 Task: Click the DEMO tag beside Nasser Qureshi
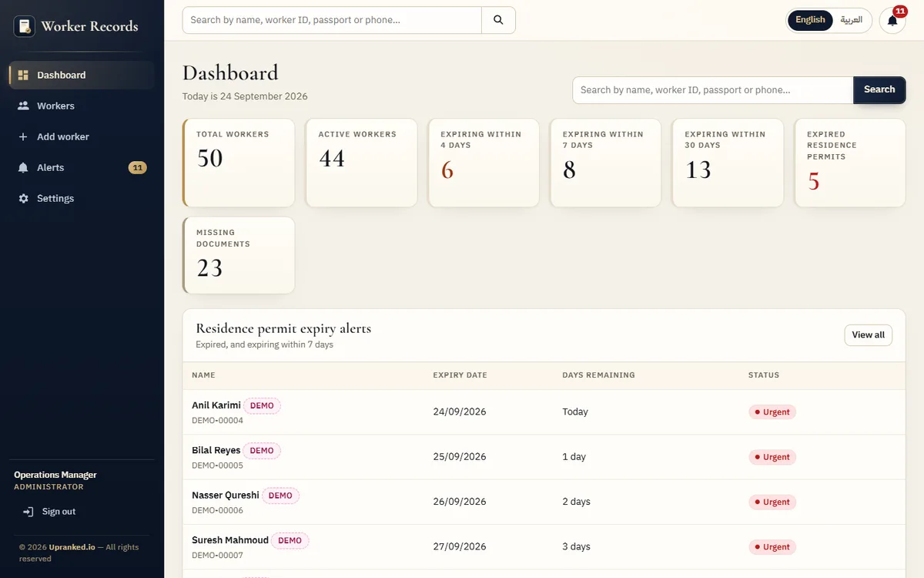coord(280,496)
